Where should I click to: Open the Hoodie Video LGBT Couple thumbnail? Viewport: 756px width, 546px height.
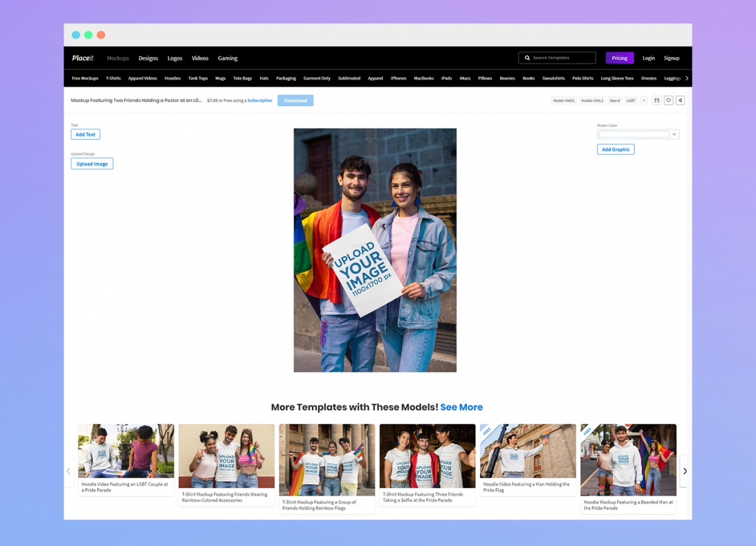(126, 451)
